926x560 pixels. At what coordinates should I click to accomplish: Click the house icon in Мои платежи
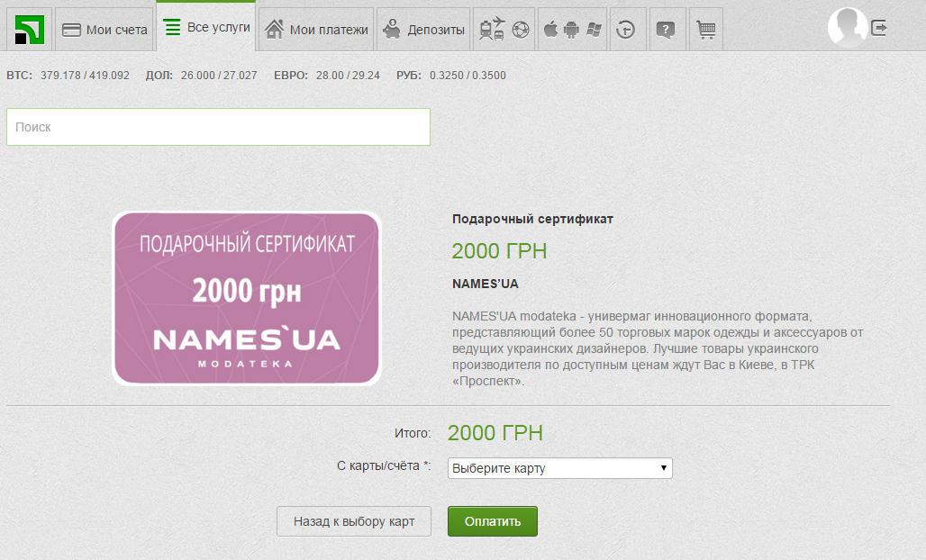[275, 30]
